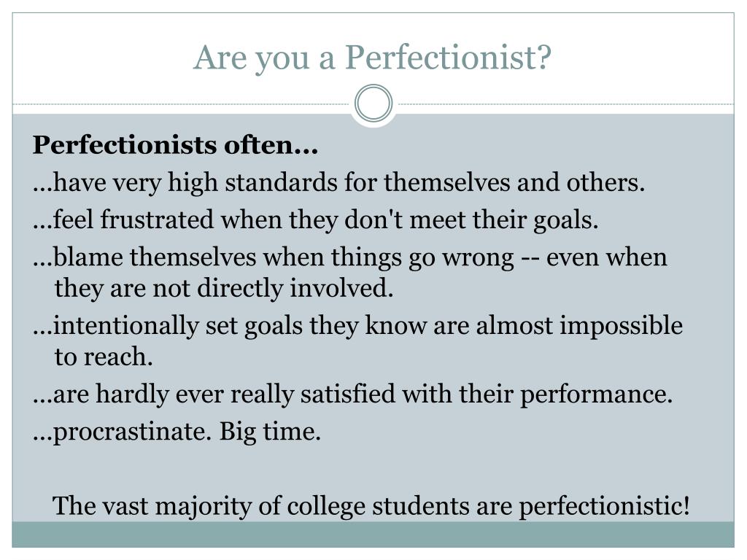Image resolution: width=747 pixels, height=560 pixels.
Task: Click the 'intentionally set goals' line
Action: 357,326
